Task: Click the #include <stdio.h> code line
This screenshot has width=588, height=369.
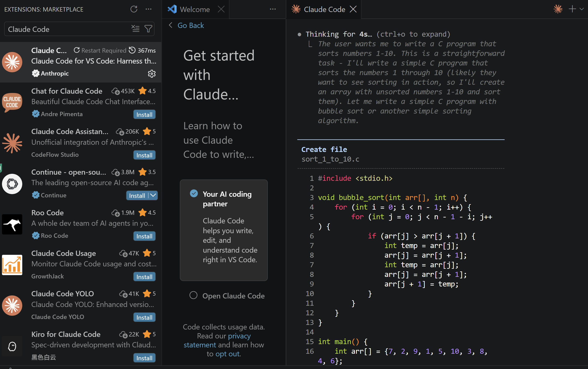Action: pos(355,178)
